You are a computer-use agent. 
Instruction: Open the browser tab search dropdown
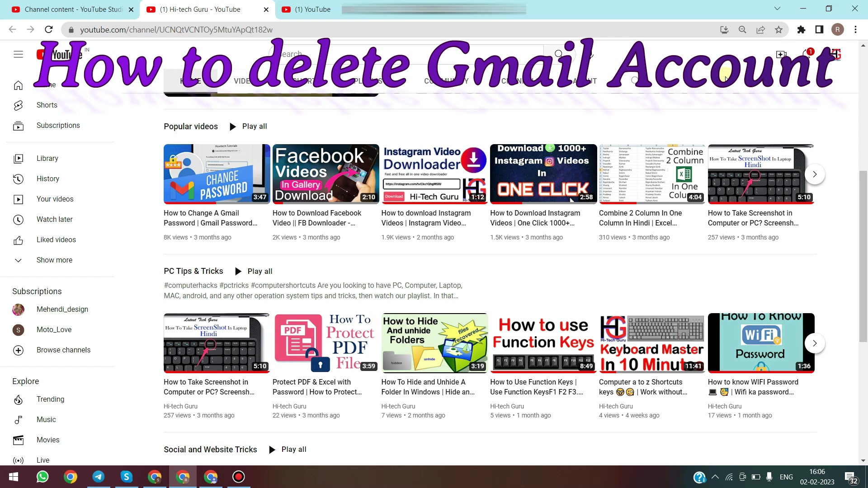(x=777, y=9)
